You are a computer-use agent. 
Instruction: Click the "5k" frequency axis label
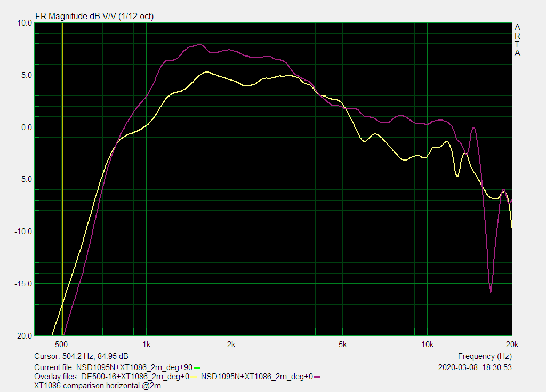tap(343, 345)
